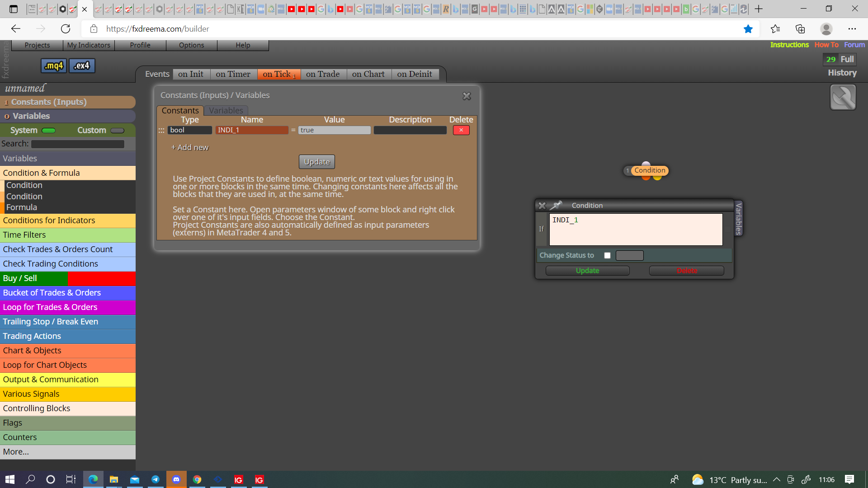Download the .ex4 compiled file
Screen dimensions: 868x488
point(82,66)
